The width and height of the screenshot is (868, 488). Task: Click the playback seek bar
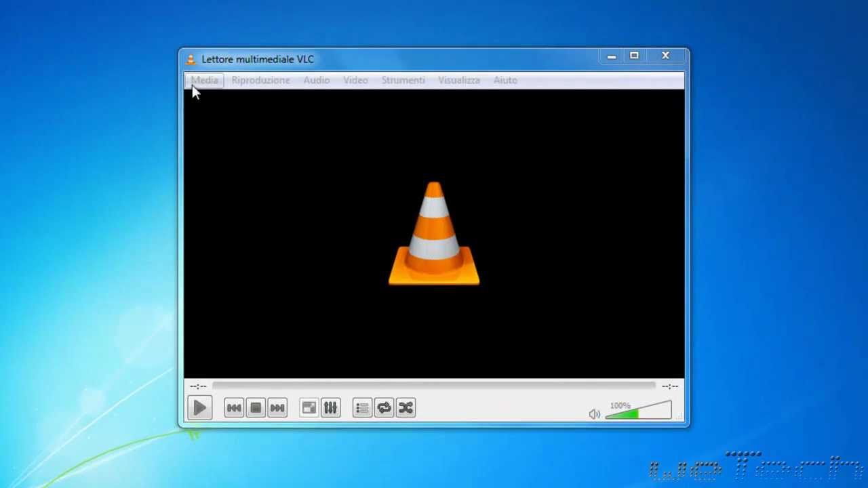434,386
